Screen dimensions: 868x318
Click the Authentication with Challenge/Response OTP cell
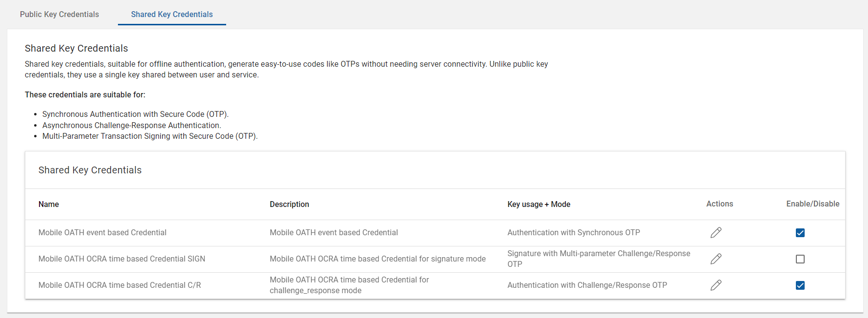tap(587, 285)
